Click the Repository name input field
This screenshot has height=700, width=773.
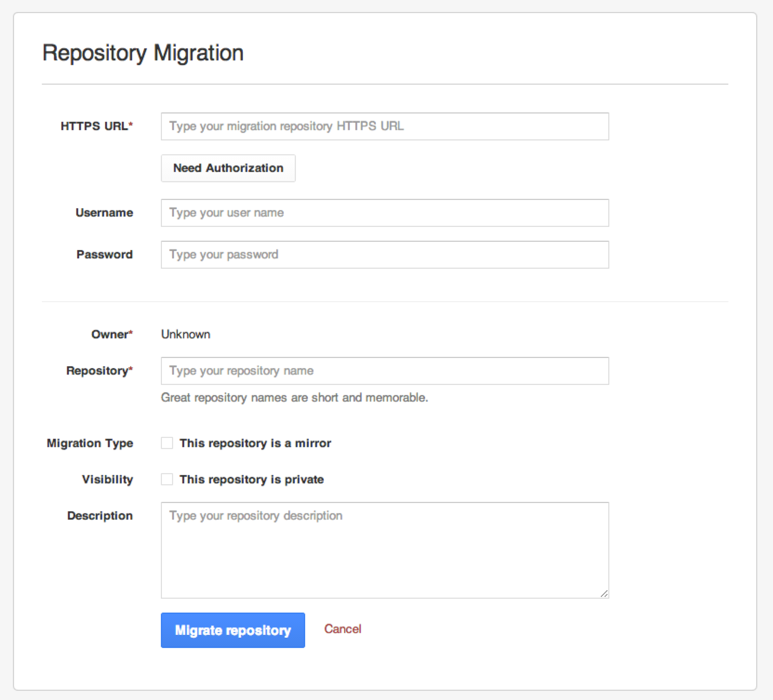(385, 371)
